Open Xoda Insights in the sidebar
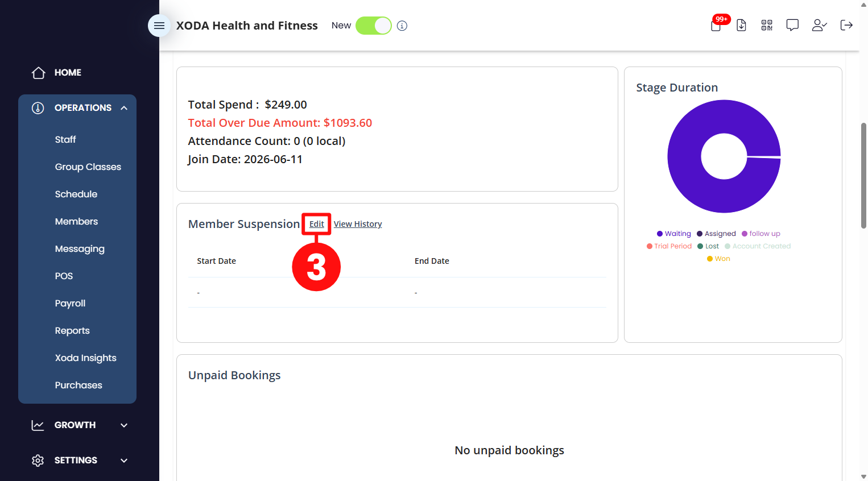 [x=85, y=358]
